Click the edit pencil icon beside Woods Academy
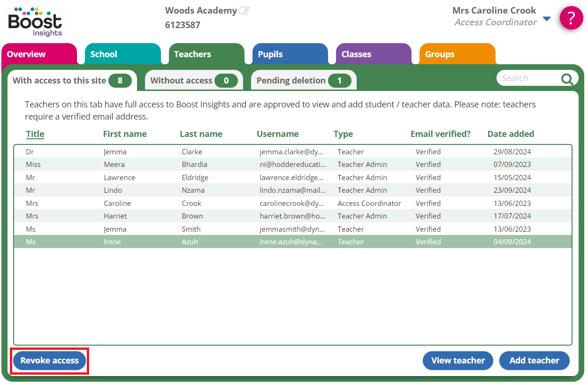588x385 pixels. click(x=244, y=11)
